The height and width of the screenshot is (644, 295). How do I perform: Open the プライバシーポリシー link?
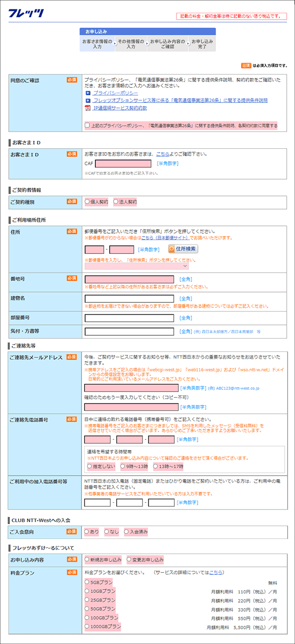116,93
